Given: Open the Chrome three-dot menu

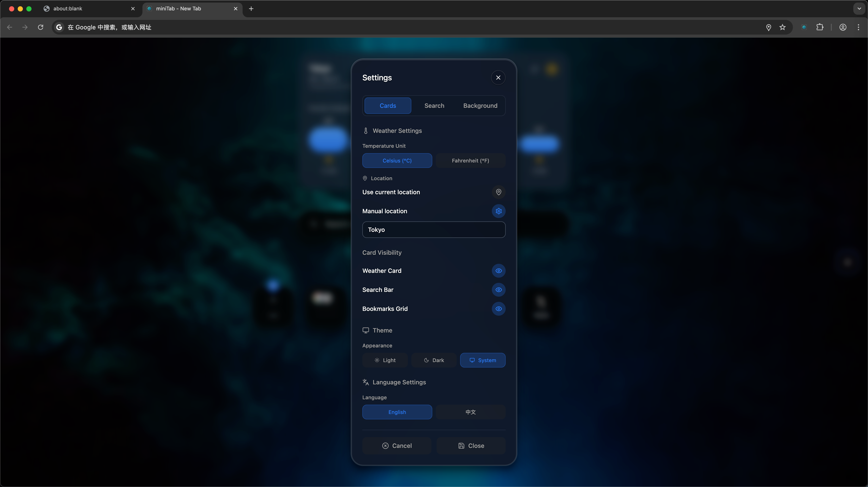Looking at the screenshot, I should [x=858, y=27].
